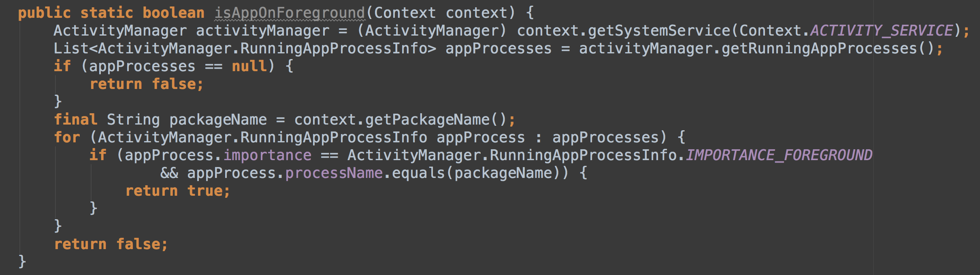Image resolution: width=980 pixels, height=275 pixels.
Task: Click the getSystemService method call
Action: (x=659, y=31)
